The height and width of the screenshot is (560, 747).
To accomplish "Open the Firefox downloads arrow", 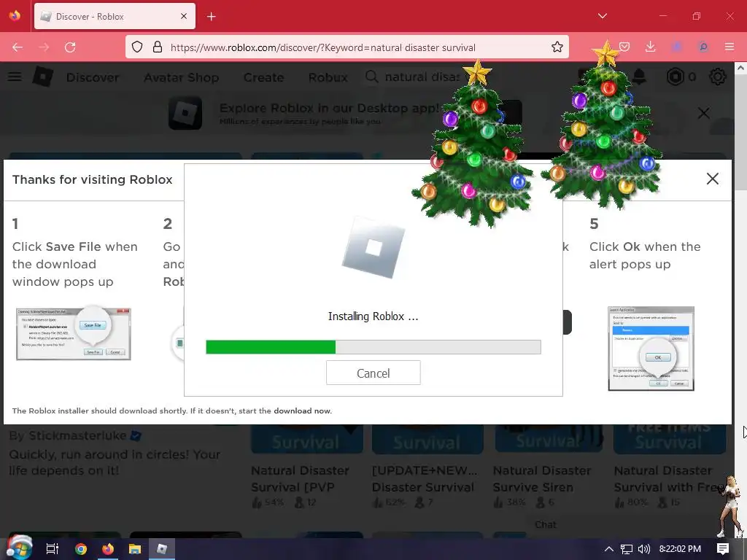I will (x=650, y=47).
